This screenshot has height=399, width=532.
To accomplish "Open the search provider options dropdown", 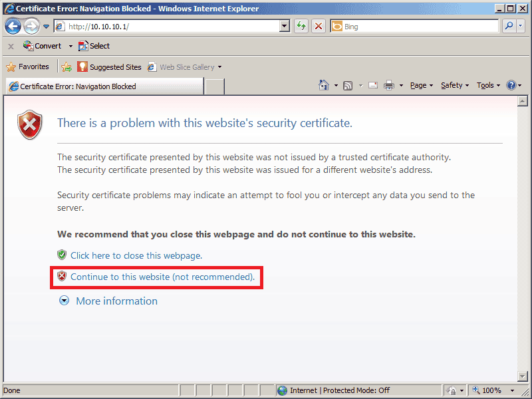I will [x=521, y=26].
